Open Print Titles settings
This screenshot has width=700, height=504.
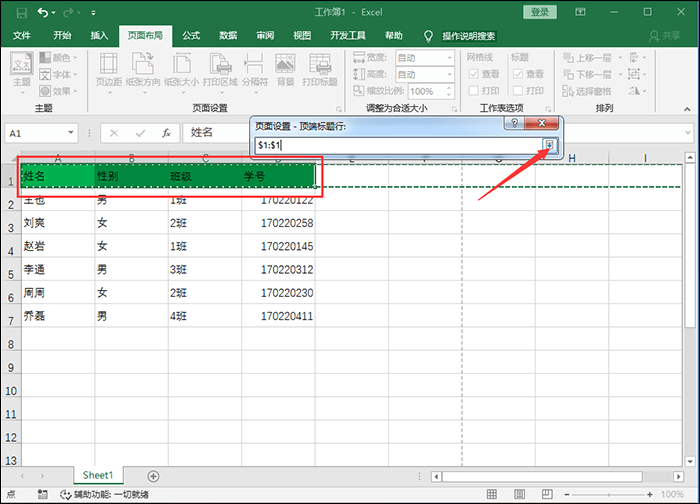(x=320, y=70)
